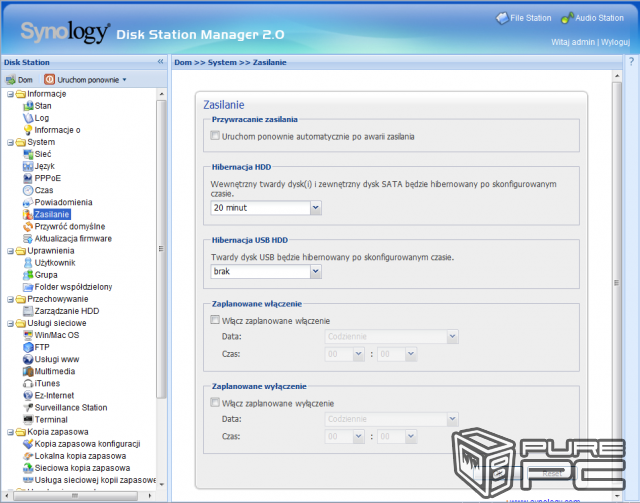Image resolution: width=640 pixels, height=503 pixels.
Task: Open the Codziennie dropdown under Zaplanowane wyłączenie
Action: pos(452,419)
